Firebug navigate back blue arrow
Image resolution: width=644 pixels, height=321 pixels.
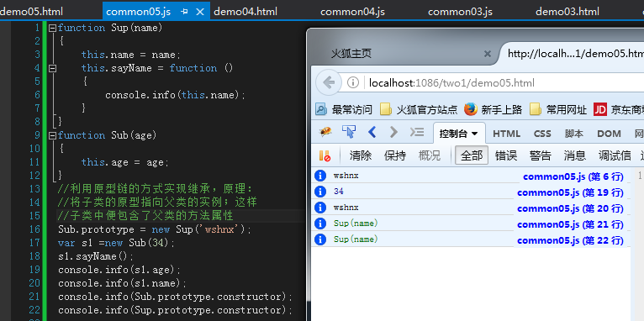[x=372, y=132]
